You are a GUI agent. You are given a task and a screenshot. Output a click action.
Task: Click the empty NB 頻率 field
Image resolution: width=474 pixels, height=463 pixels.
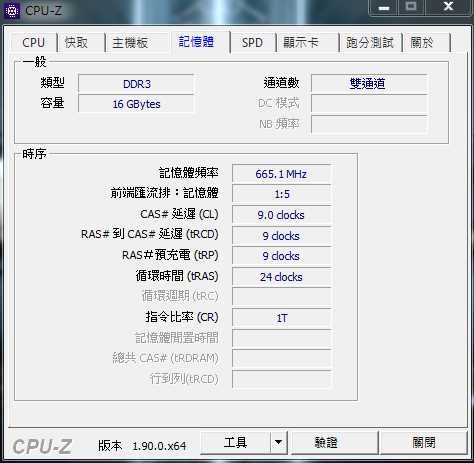pos(369,124)
